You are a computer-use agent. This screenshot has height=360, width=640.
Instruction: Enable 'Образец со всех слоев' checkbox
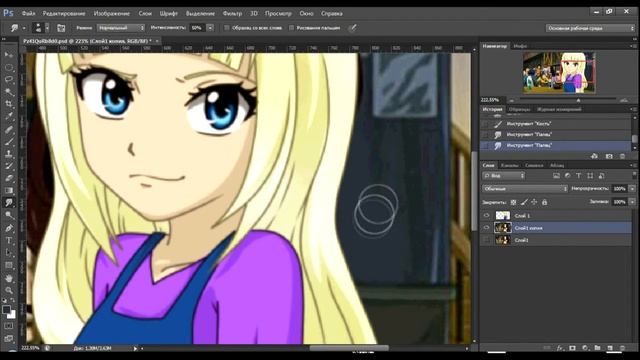[x=227, y=28]
